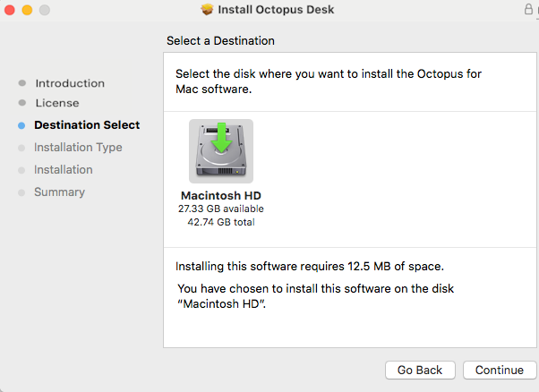
Task: Click the lock icon in title bar
Action: tap(528, 9)
